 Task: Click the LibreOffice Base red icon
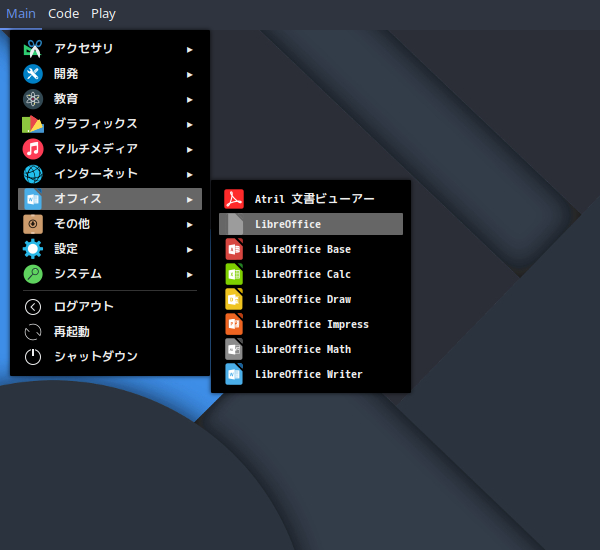[234, 249]
